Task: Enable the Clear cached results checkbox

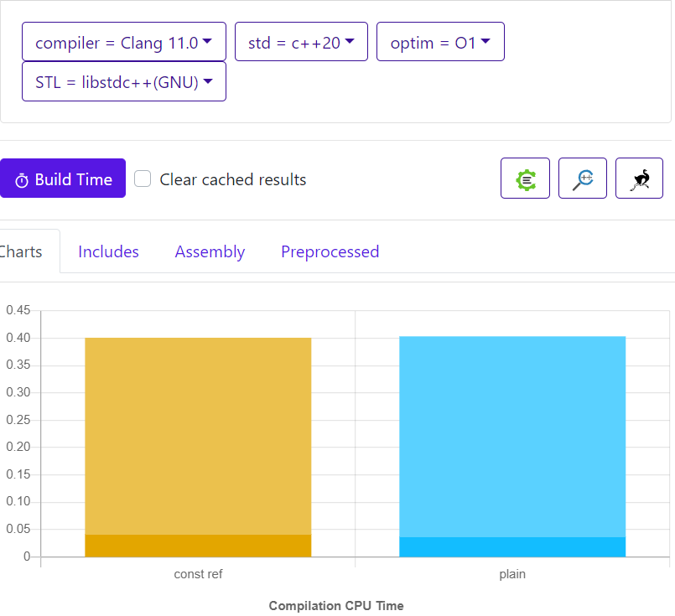Action: coord(143,179)
